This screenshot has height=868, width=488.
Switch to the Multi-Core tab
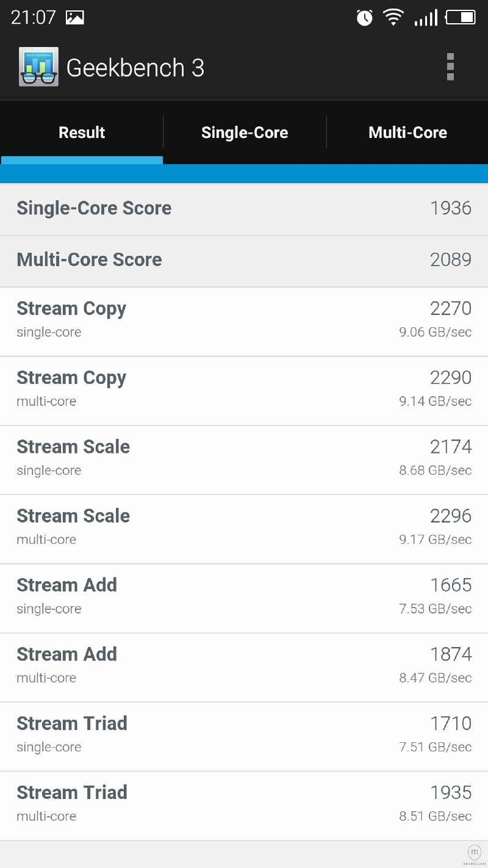[407, 132]
